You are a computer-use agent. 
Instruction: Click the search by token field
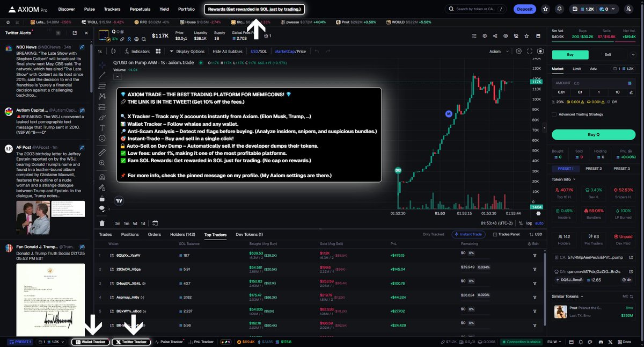(x=476, y=9)
